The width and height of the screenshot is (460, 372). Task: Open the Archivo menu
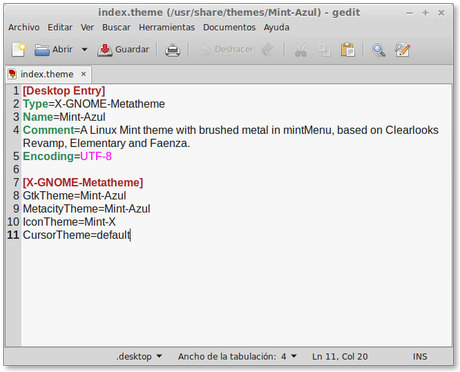[24, 27]
